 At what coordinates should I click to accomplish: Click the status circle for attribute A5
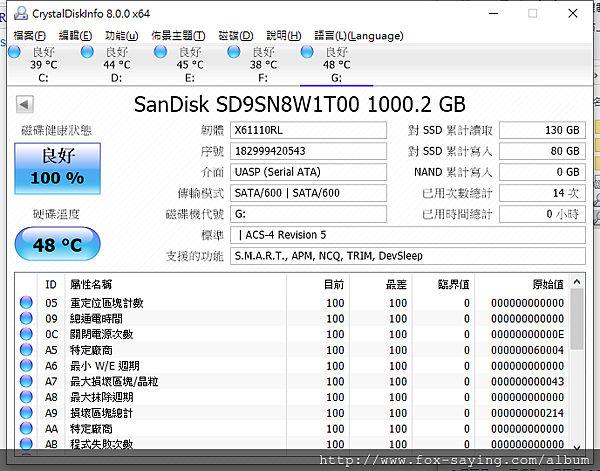click(x=26, y=350)
